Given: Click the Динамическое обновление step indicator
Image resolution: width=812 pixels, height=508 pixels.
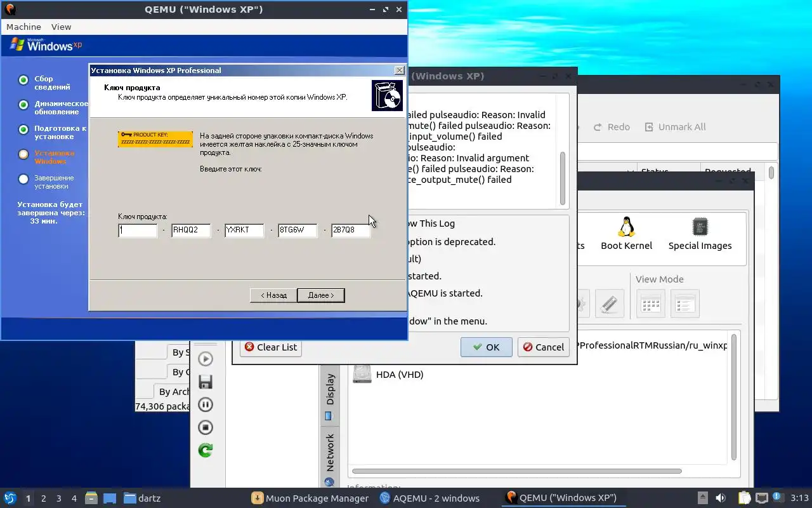Looking at the screenshot, I should coord(23,105).
